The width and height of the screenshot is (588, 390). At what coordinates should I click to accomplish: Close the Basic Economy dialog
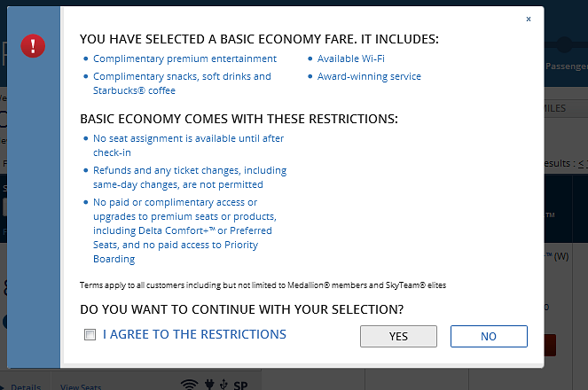(529, 19)
